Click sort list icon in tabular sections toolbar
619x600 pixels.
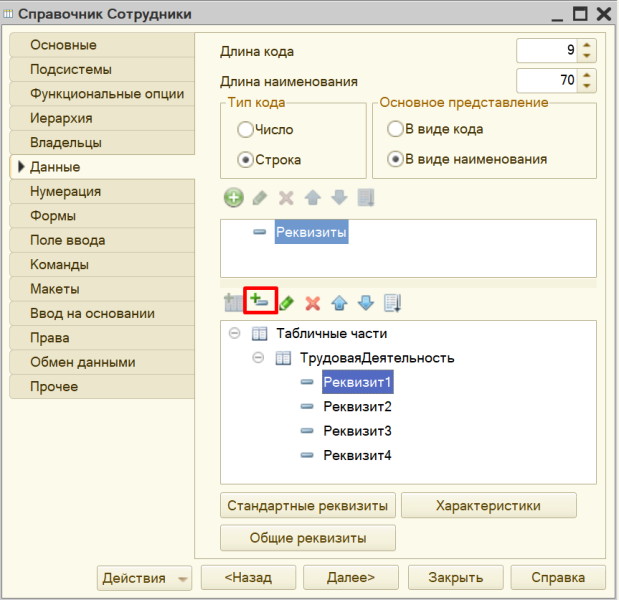click(392, 301)
